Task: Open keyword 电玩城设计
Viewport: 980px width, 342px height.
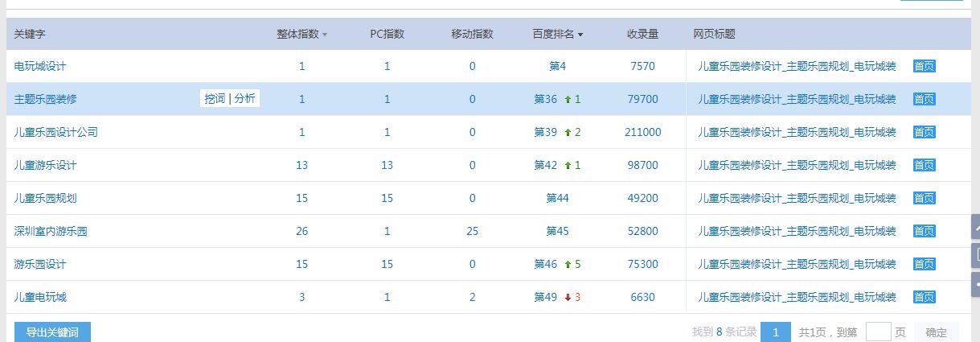Action: pos(40,66)
